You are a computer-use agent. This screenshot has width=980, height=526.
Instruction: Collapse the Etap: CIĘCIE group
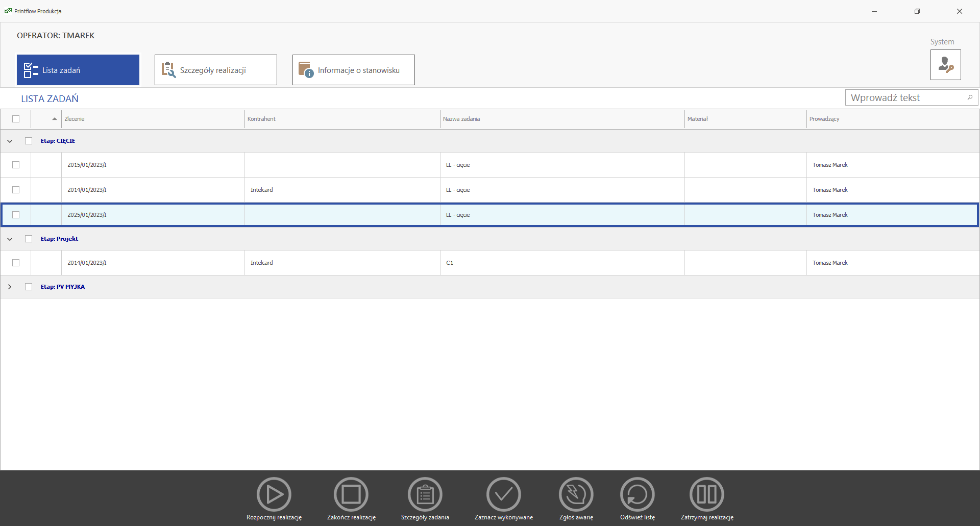coord(10,141)
